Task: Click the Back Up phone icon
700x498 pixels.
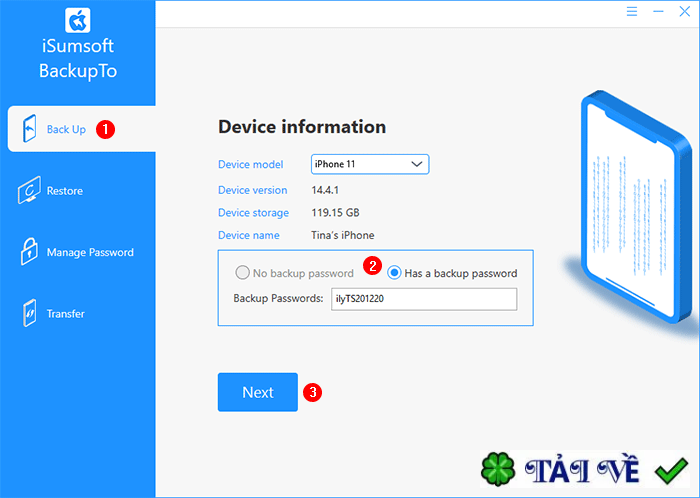Action: click(x=29, y=129)
